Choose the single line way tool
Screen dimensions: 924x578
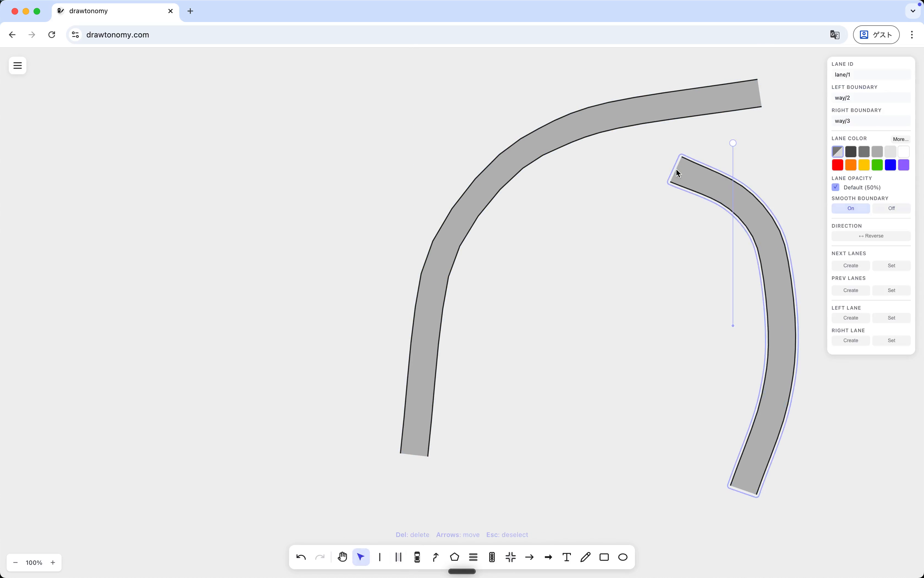tap(380, 557)
